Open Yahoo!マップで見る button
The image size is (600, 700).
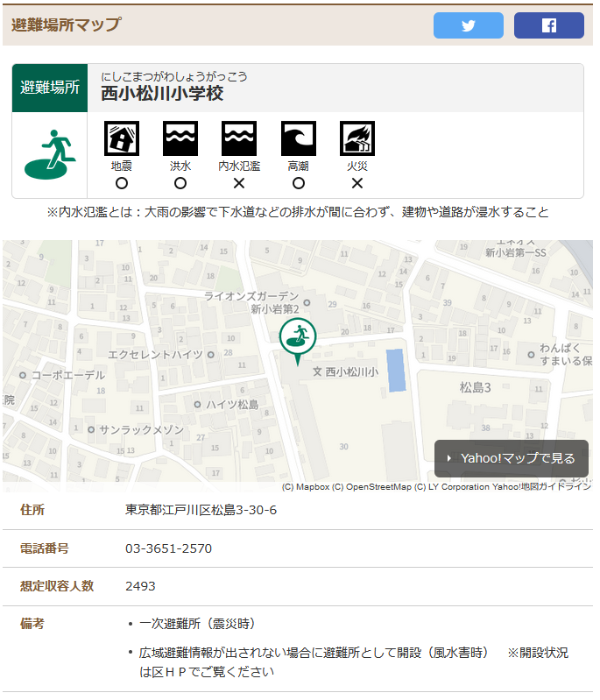pos(511,458)
